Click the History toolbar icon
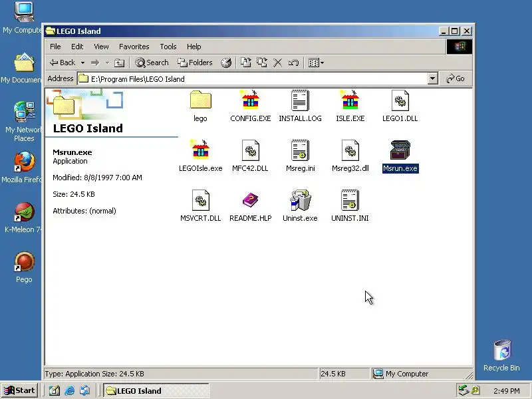Viewport: 532px width, 399px height. point(226,63)
